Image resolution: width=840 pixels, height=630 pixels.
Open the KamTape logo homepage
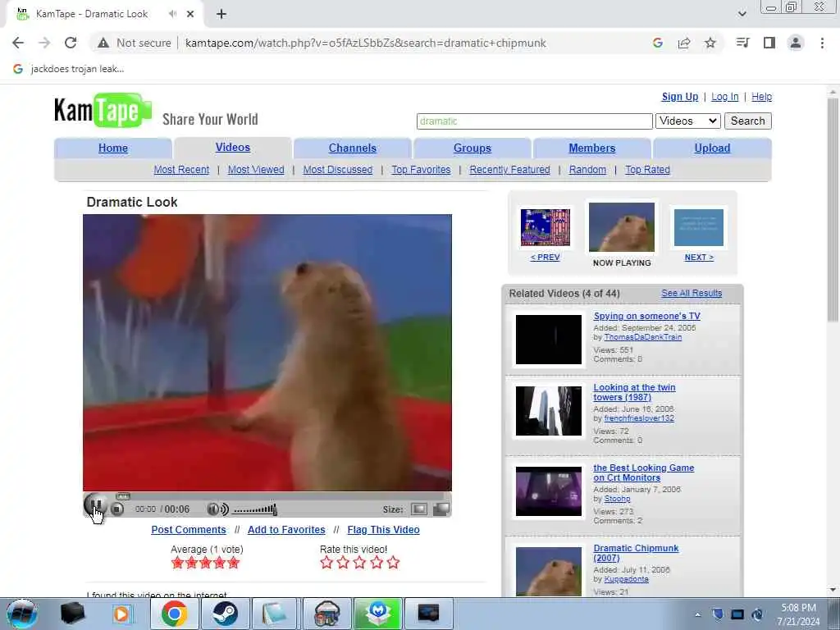point(103,111)
